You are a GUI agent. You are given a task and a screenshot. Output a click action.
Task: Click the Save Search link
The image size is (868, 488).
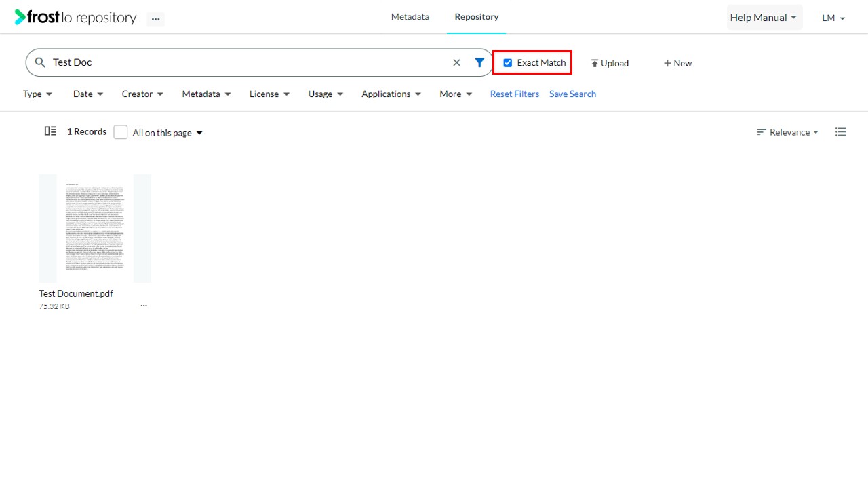click(572, 94)
